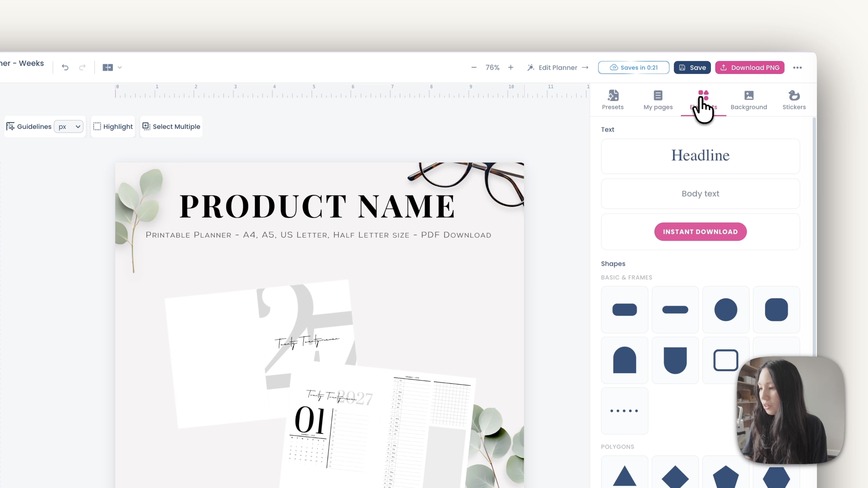Add the Instant Download badge element
This screenshot has width=868, height=488.
pos(700,232)
